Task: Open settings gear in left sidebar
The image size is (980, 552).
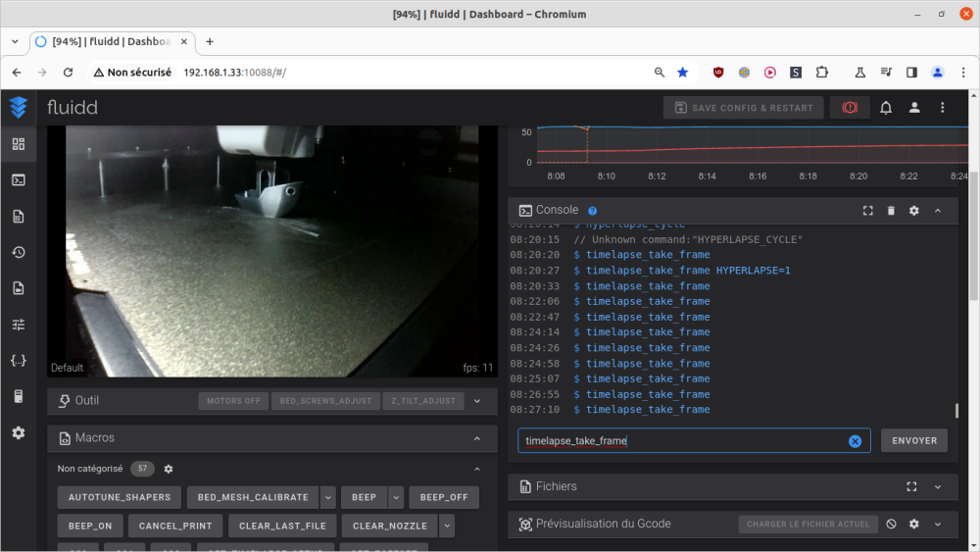Action: [x=18, y=432]
